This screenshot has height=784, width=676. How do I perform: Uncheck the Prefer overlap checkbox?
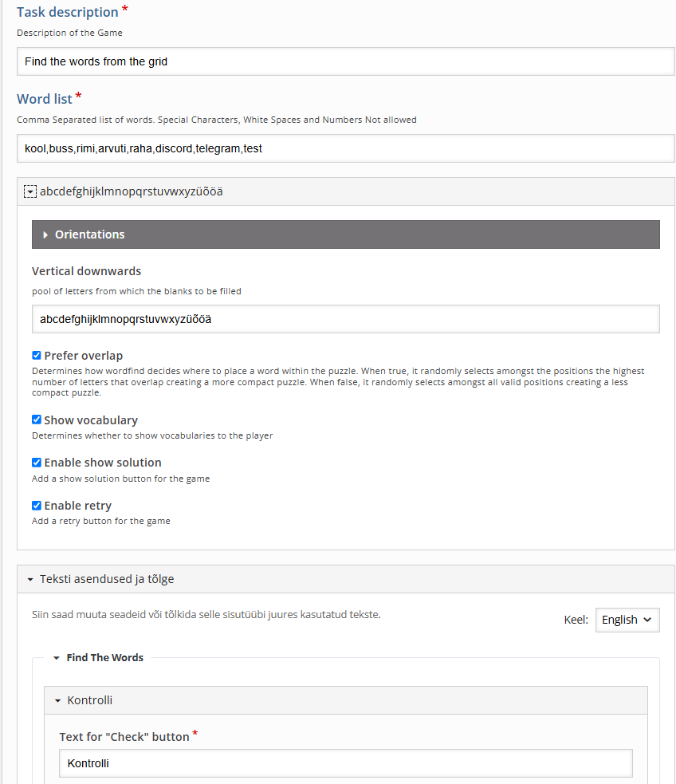[x=37, y=356]
